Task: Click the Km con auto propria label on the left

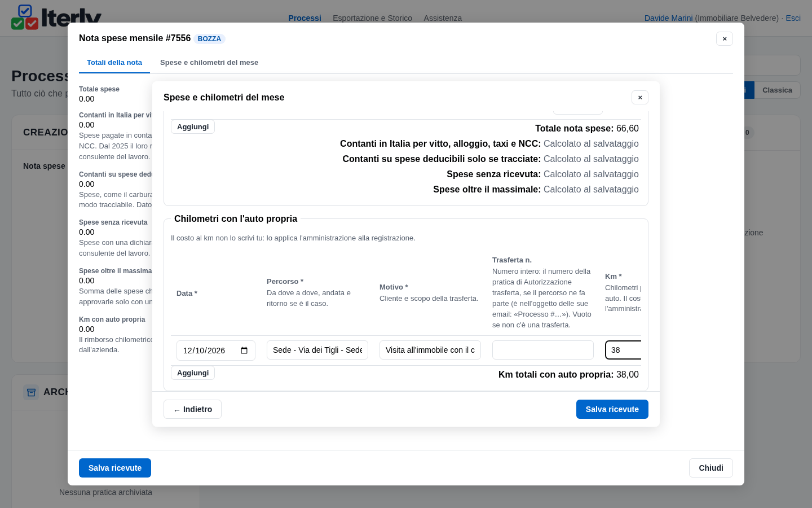Action: pos(112,319)
